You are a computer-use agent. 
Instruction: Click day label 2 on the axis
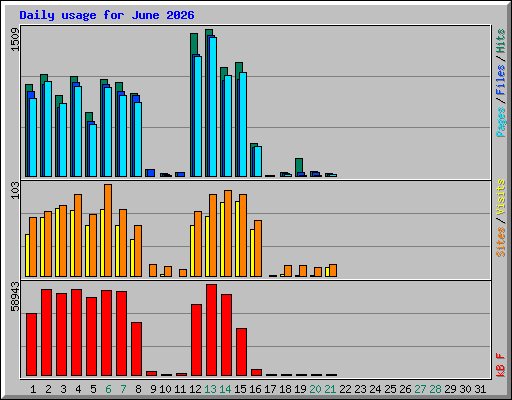[48, 389]
